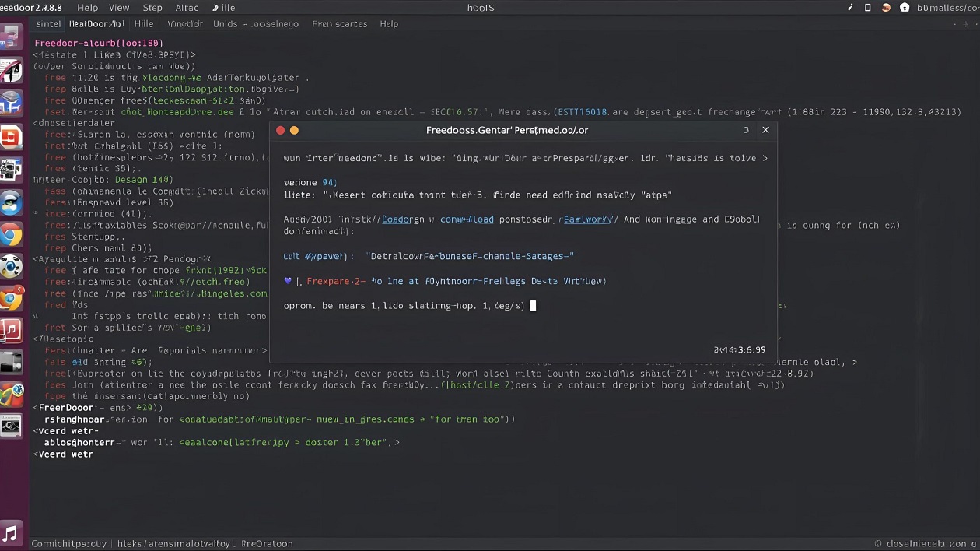Click the pencil icon in top-right system tray

click(x=849, y=8)
